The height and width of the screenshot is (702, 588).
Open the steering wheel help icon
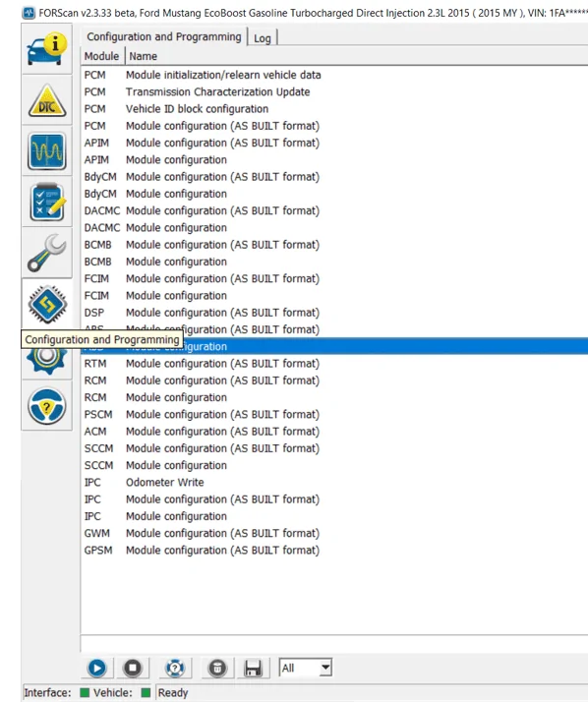click(x=47, y=406)
